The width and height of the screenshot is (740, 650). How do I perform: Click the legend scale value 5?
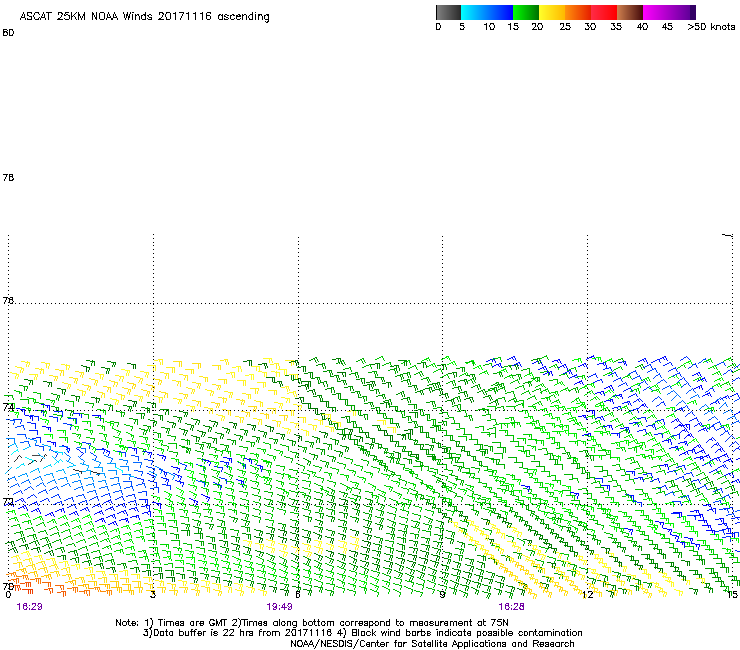pyautogui.click(x=462, y=27)
